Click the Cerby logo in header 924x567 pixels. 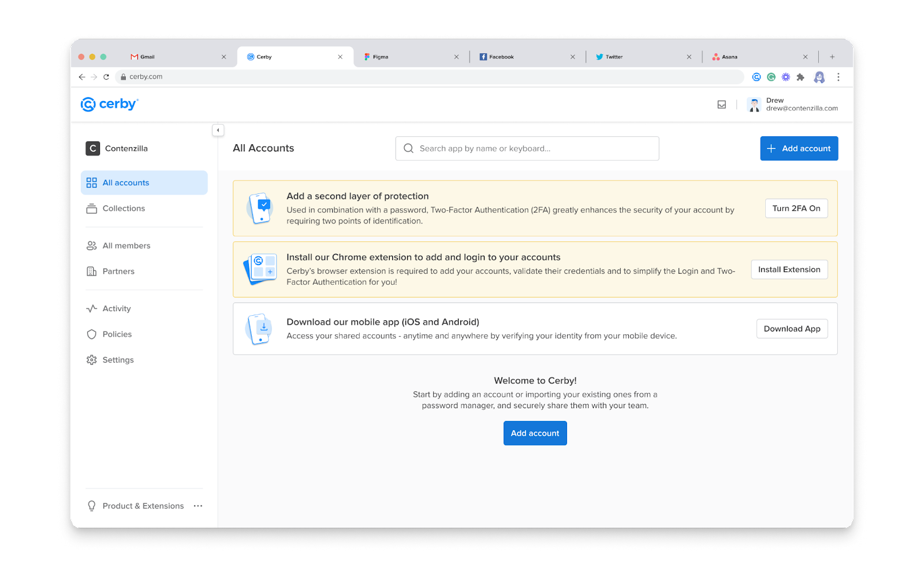pos(110,104)
